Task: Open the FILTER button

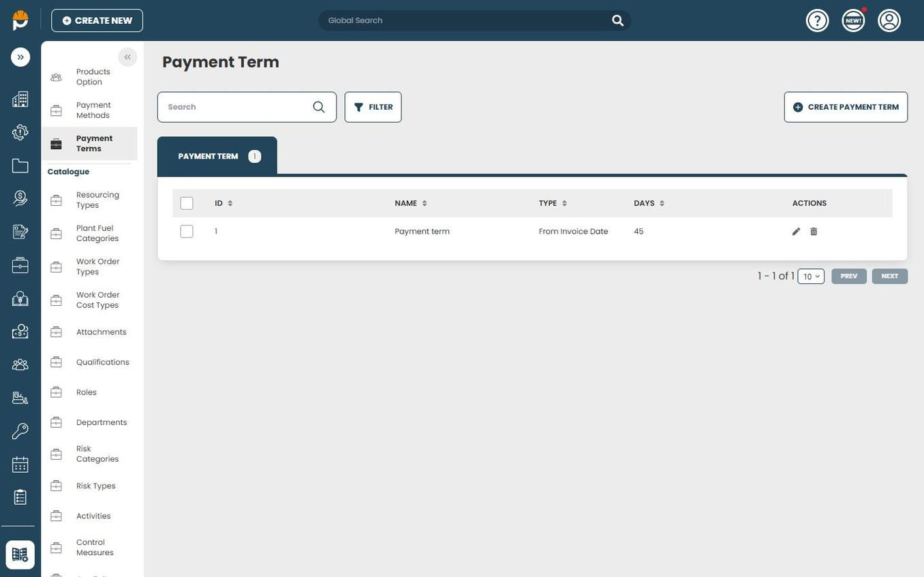Action: tap(373, 107)
